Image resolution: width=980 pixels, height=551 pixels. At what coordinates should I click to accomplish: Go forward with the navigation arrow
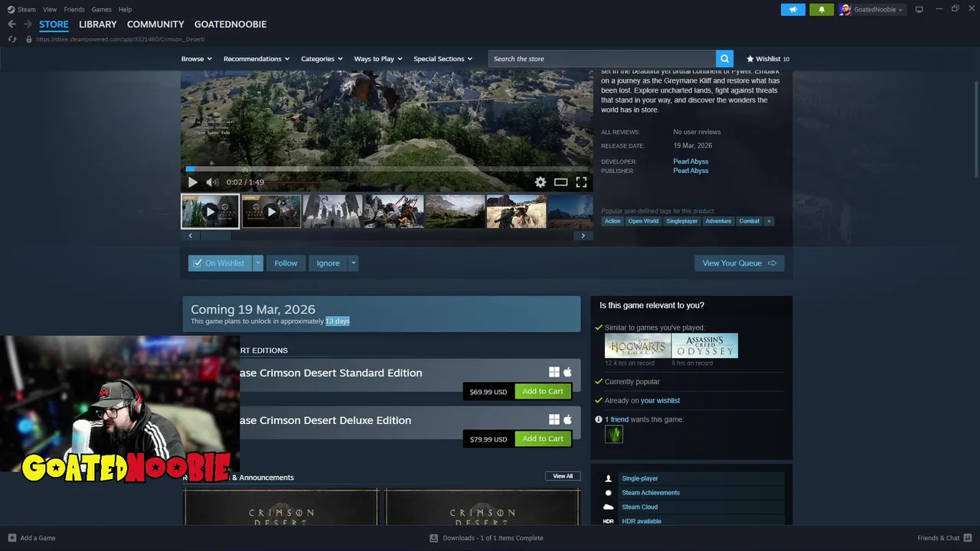pos(28,24)
